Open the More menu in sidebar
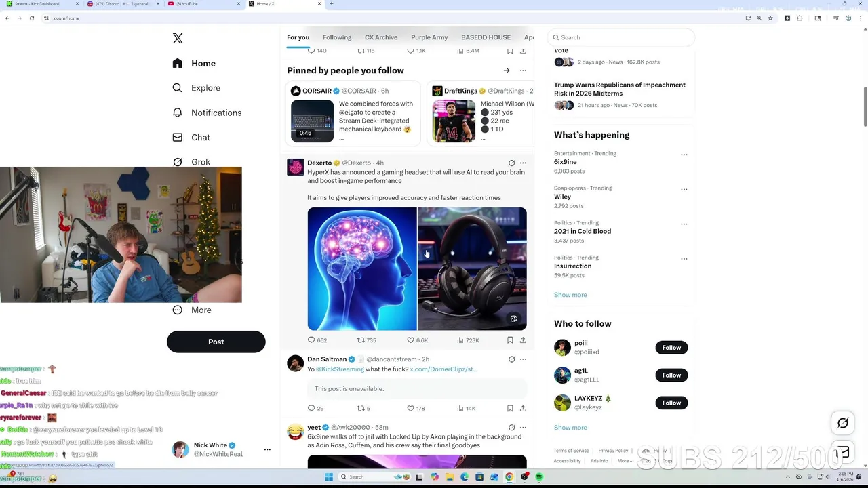 (x=192, y=310)
